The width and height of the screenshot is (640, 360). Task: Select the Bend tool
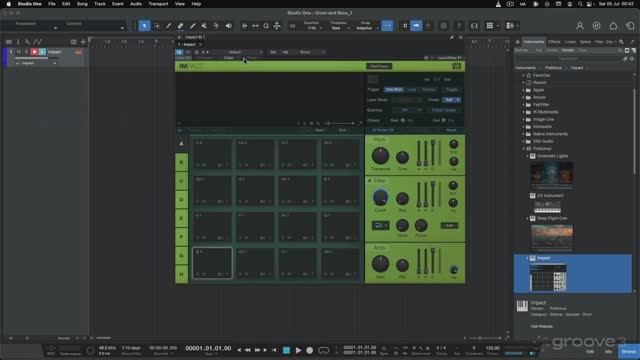216,26
